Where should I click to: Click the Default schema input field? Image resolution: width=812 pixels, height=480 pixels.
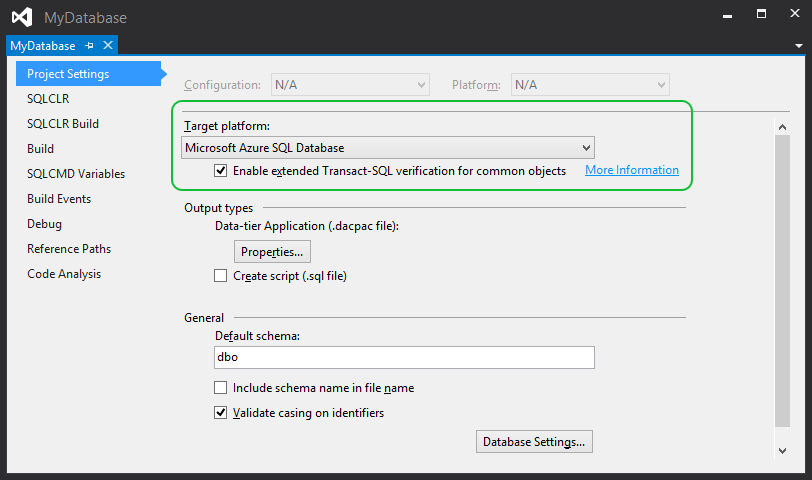(x=404, y=357)
